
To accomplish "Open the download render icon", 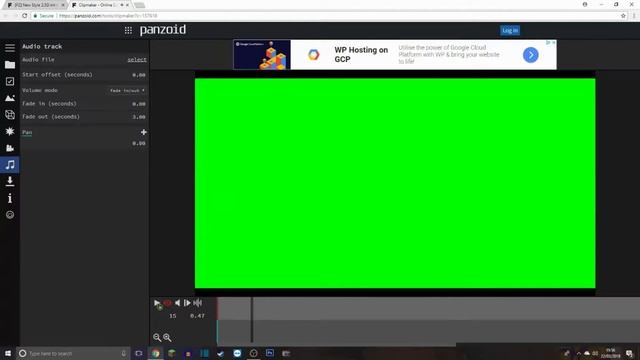I will 10,181.
